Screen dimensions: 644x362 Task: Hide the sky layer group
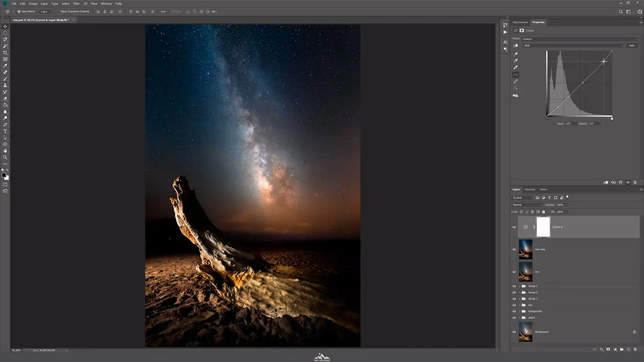pos(514,305)
